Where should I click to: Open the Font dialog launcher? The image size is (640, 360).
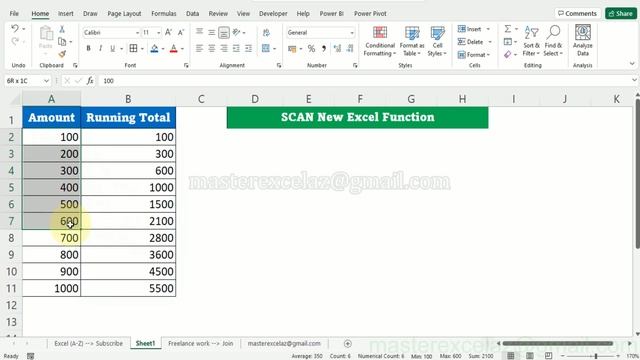point(186,65)
